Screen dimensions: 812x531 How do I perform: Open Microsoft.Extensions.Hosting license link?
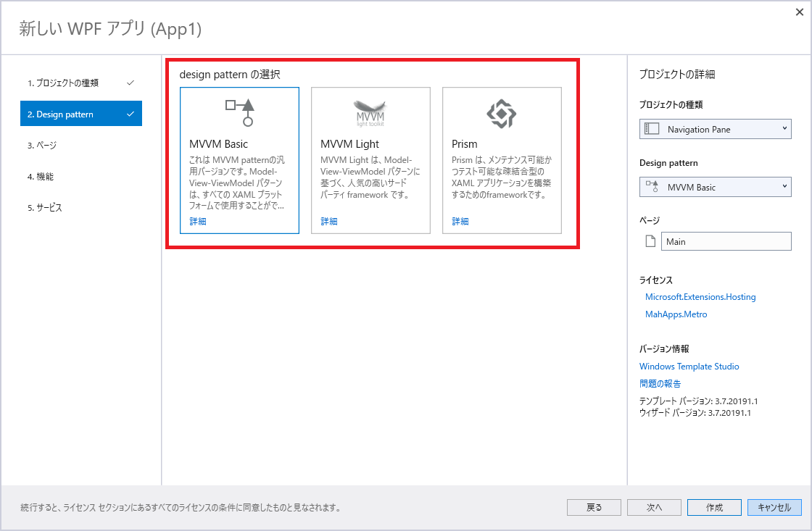tap(700, 297)
